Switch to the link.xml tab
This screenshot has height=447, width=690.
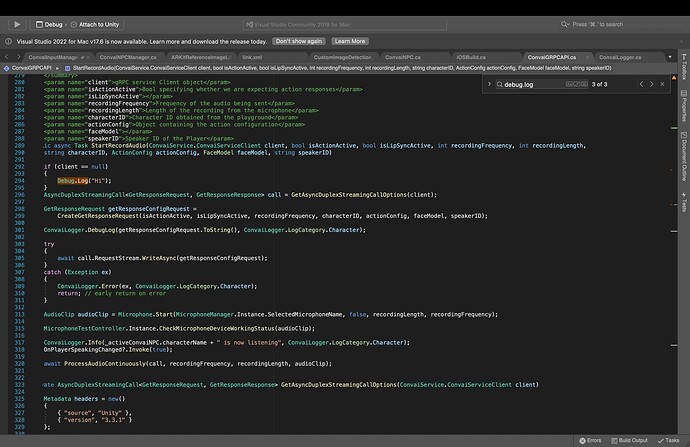[x=252, y=57]
